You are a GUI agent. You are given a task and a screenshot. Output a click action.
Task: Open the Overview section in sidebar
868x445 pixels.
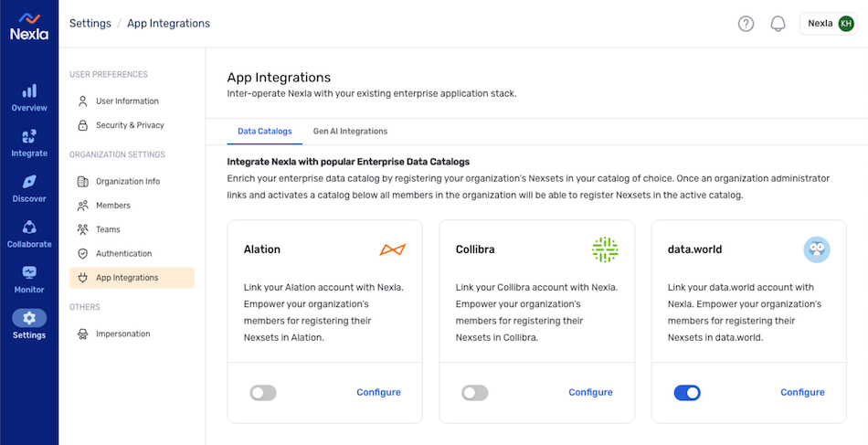pyautogui.click(x=29, y=98)
